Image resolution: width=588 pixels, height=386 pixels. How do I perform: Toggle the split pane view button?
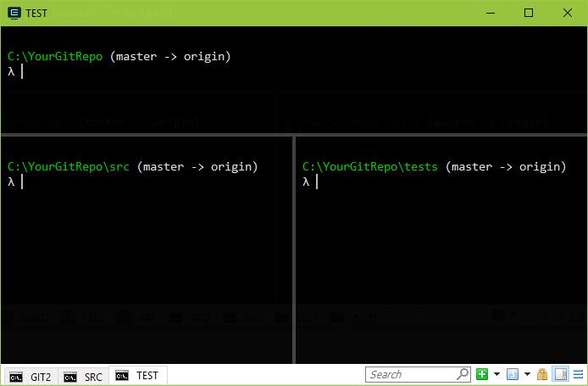pos(560,374)
